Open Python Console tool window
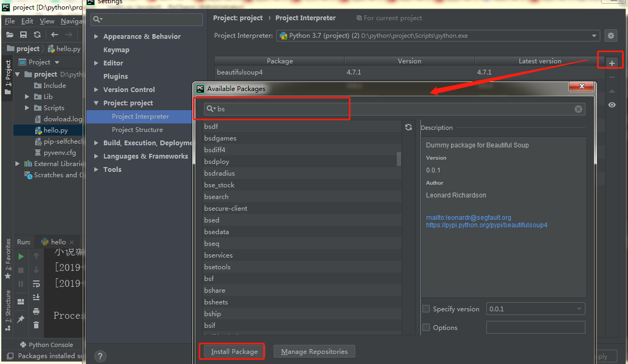This screenshot has height=364, width=628. coord(46,344)
